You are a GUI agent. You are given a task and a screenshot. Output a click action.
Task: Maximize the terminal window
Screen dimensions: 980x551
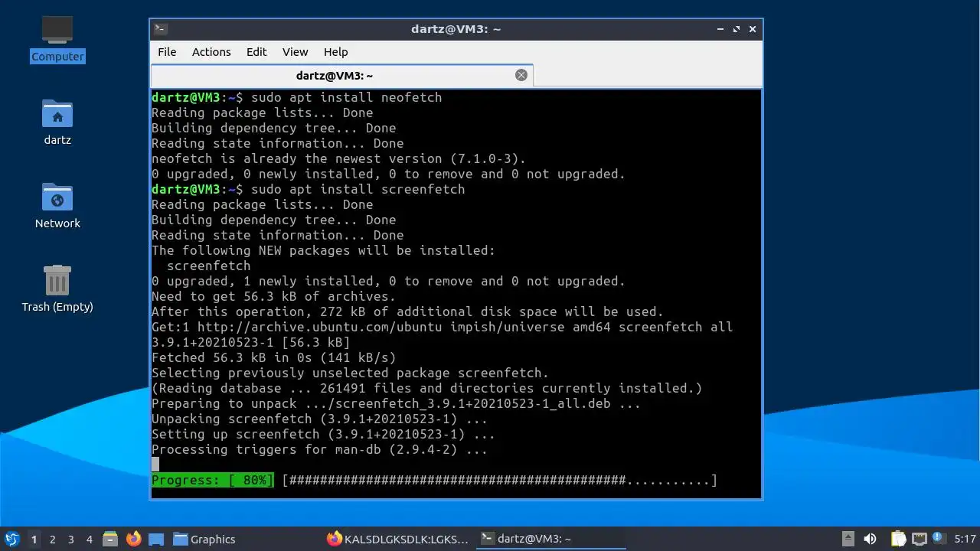pyautogui.click(x=737, y=29)
